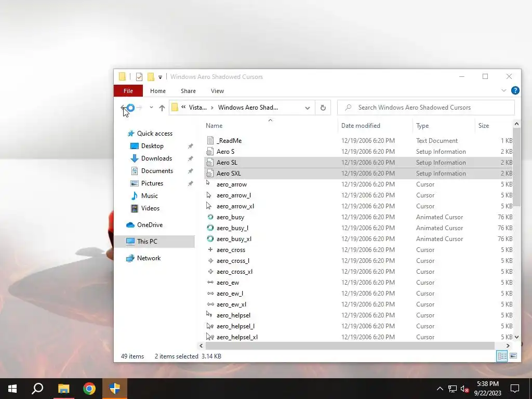Click the aero_arrow_l cursor file icon
This screenshot has height=399, width=532.
(x=209, y=195)
